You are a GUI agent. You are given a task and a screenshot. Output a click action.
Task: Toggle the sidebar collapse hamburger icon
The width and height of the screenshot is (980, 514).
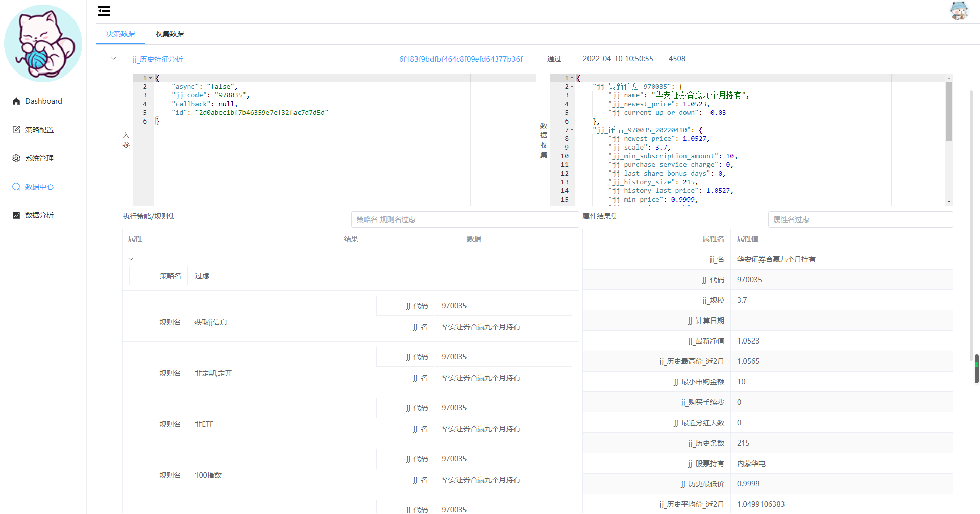(x=104, y=11)
